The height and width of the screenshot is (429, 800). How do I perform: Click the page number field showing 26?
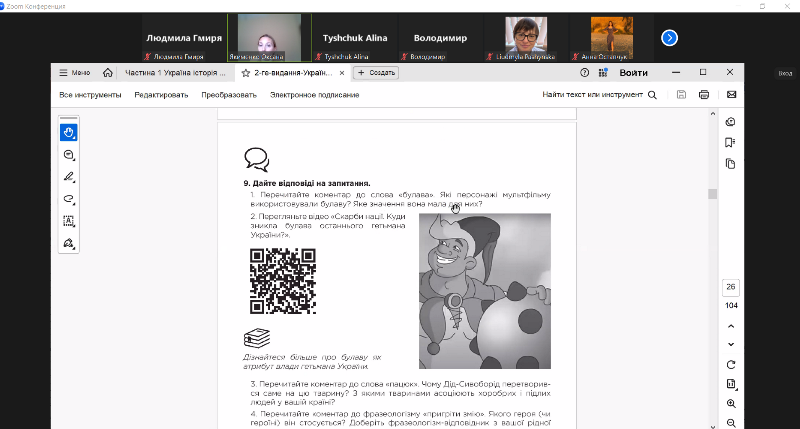click(731, 287)
